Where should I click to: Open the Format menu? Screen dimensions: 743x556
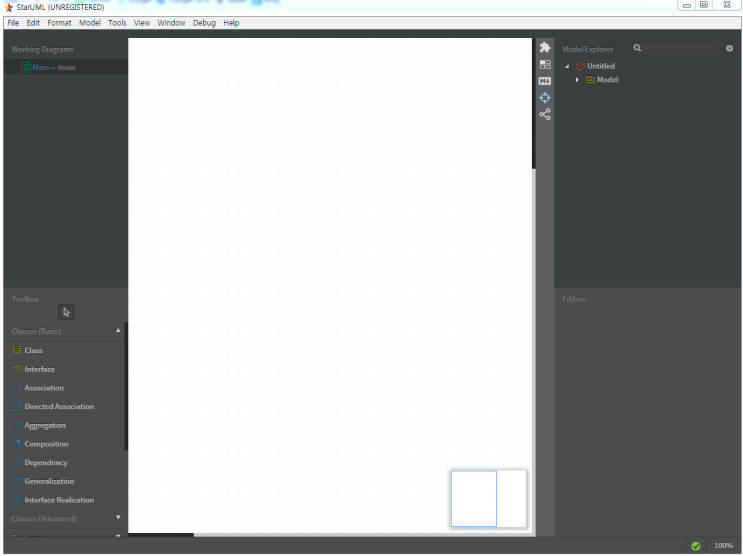pos(59,23)
